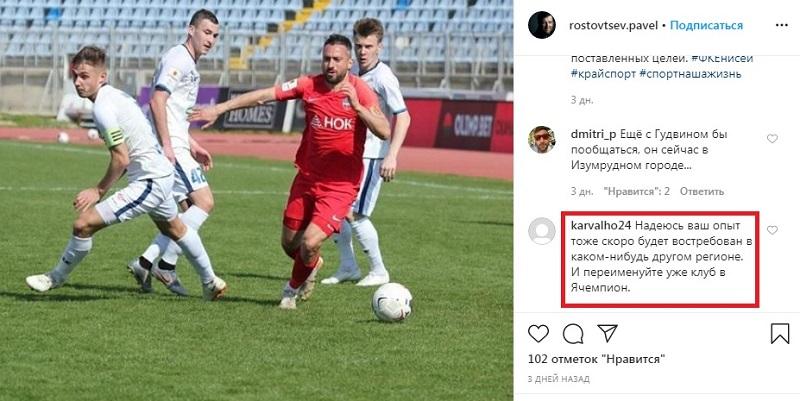The image size is (800, 401).
Task: Open the #спортнашажизнь hashtag
Action: 690,74
